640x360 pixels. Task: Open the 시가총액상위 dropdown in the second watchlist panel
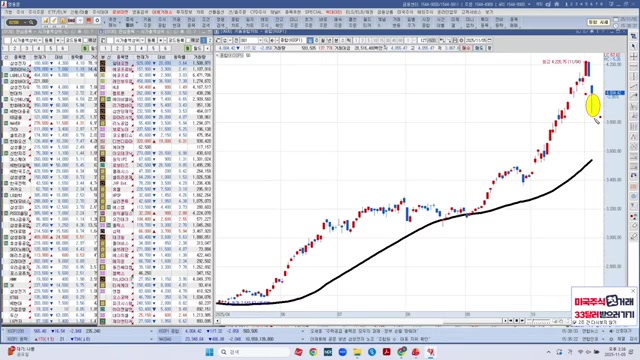point(142,40)
